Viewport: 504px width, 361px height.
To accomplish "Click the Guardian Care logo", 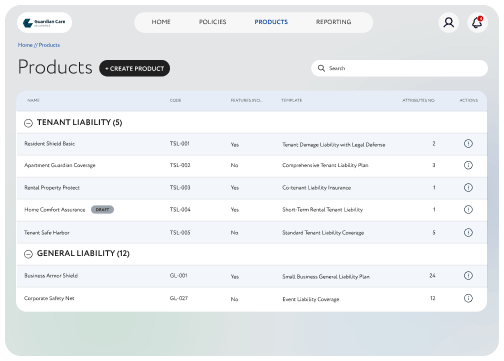I will tap(44, 22).
